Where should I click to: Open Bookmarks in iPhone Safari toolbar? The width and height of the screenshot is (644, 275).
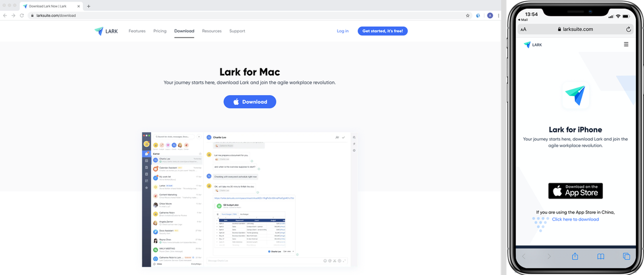(601, 256)
